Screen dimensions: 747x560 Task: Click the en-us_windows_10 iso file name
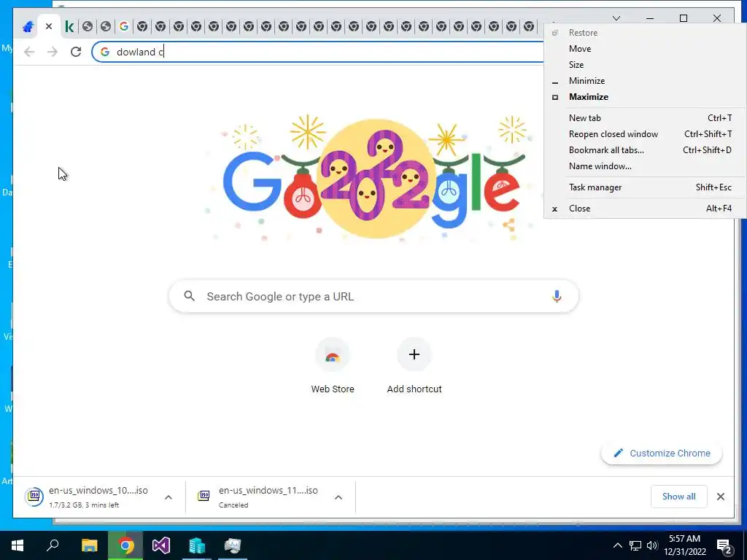click(98, 490)
